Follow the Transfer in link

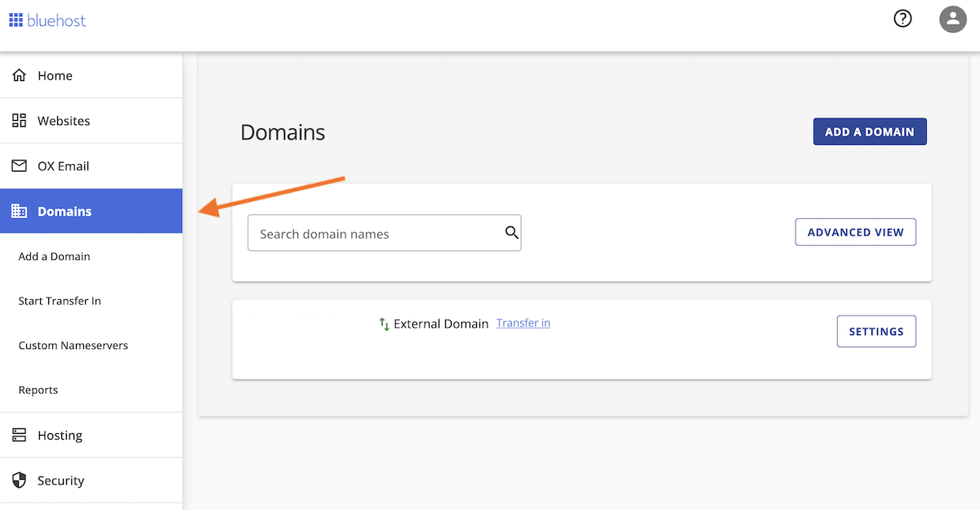click(523, 324)
